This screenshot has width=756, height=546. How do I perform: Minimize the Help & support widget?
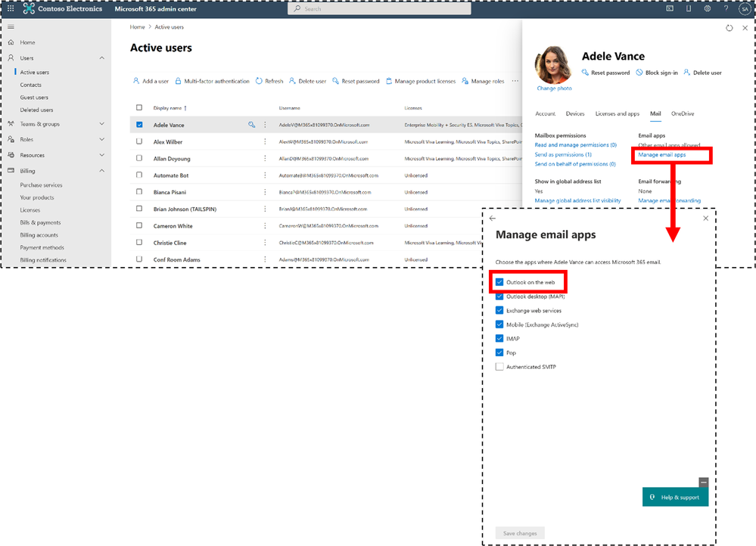[704, 482]
